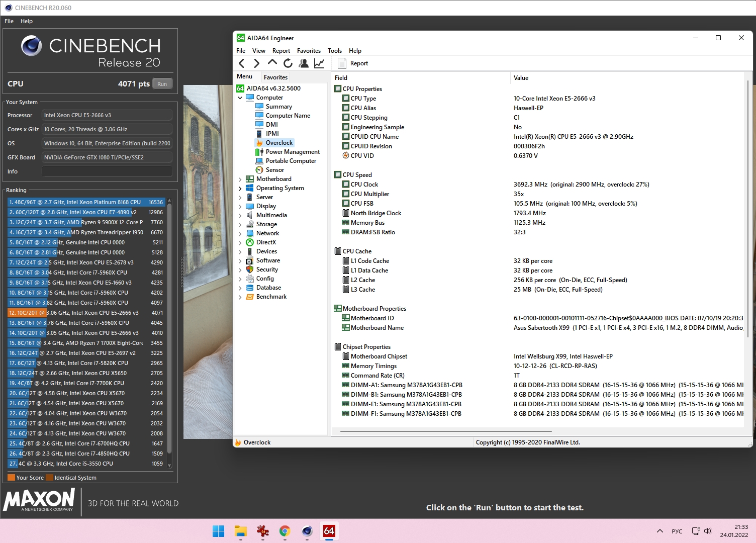Expand the DirectX tree node
Screen dimensions: 756x543
click(x=240, y=242)
